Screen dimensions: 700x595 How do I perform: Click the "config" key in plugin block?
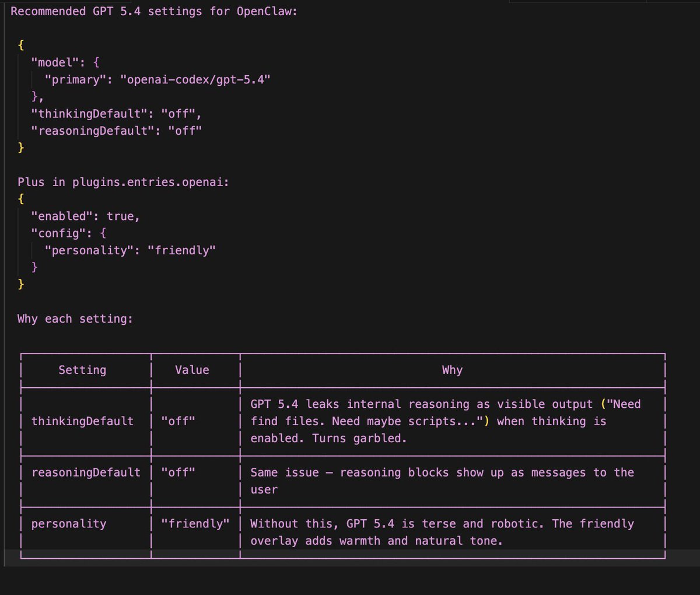58,233
